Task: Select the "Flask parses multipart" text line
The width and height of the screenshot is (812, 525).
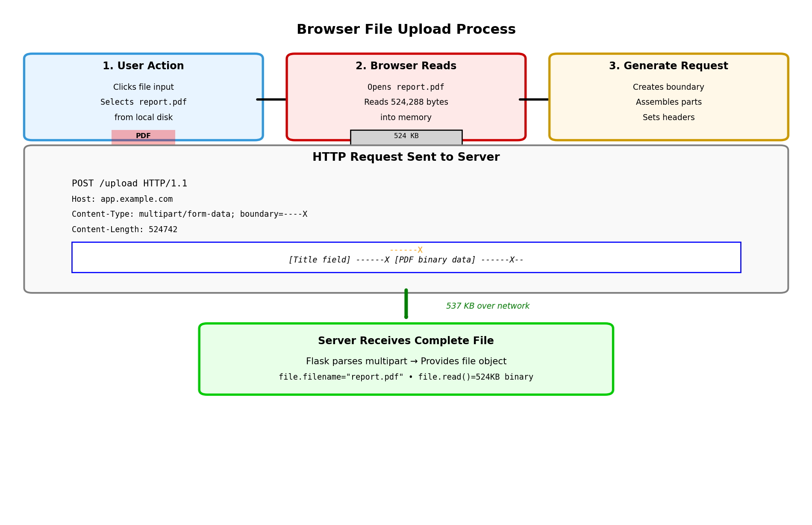Action: (406, 361)
